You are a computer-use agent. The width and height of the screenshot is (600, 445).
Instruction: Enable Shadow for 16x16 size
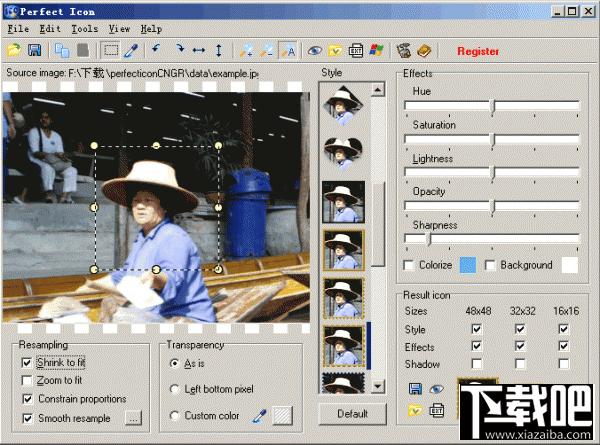pyautogui.click(x=563, y=363)
